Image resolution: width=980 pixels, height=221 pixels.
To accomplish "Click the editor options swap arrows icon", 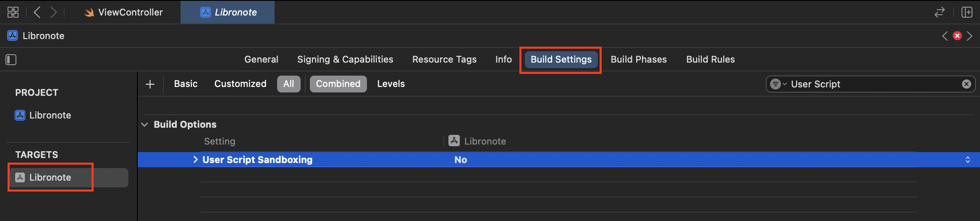I will pos(939,12).
